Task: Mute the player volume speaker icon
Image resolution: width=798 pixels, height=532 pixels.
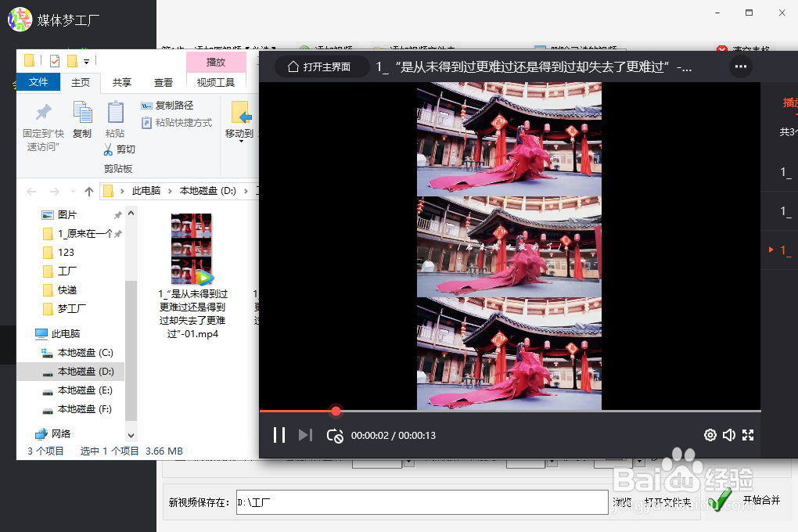Action: 729,435
